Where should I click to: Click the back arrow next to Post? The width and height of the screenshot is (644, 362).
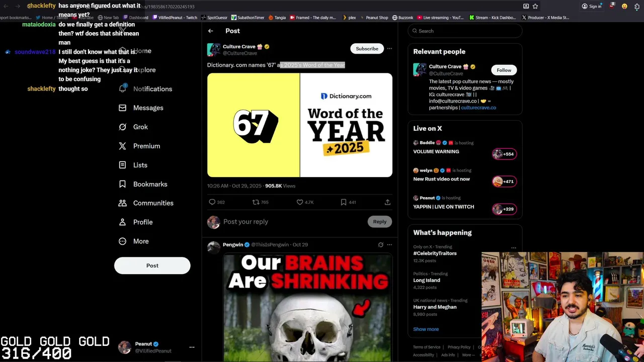tap(211, 31)
